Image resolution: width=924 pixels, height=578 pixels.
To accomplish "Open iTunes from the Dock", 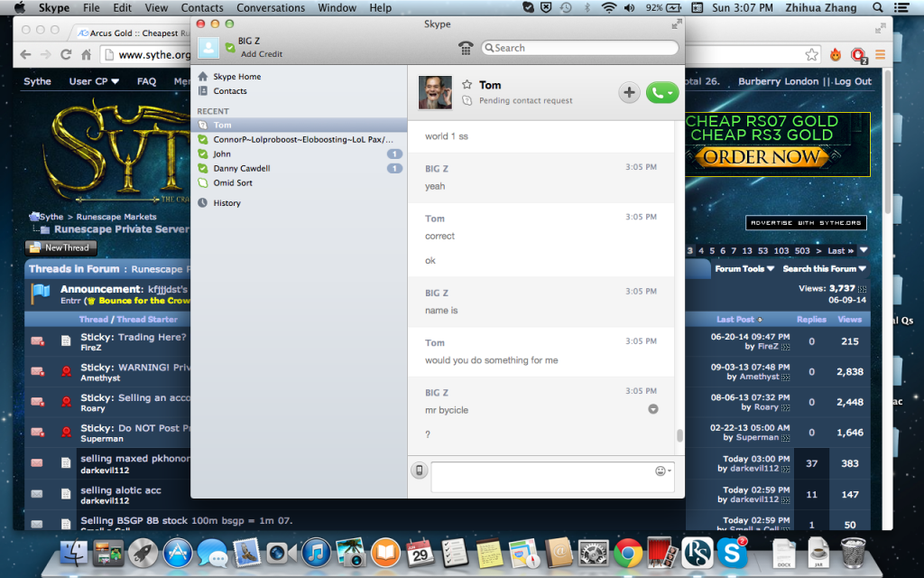I will coord(317,554).
